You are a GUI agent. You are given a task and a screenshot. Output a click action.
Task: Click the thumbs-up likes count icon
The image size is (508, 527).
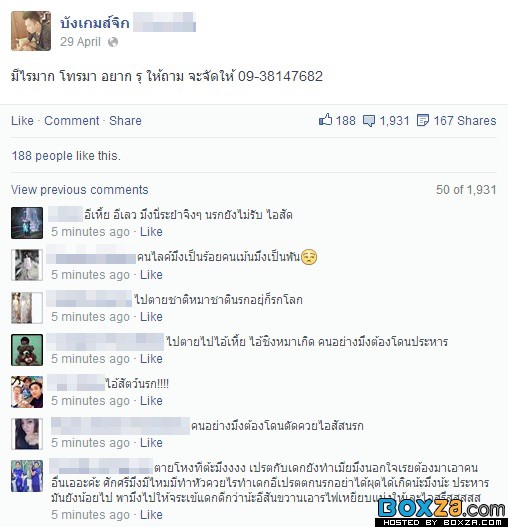pyautogui.click(x=325, y=120)
